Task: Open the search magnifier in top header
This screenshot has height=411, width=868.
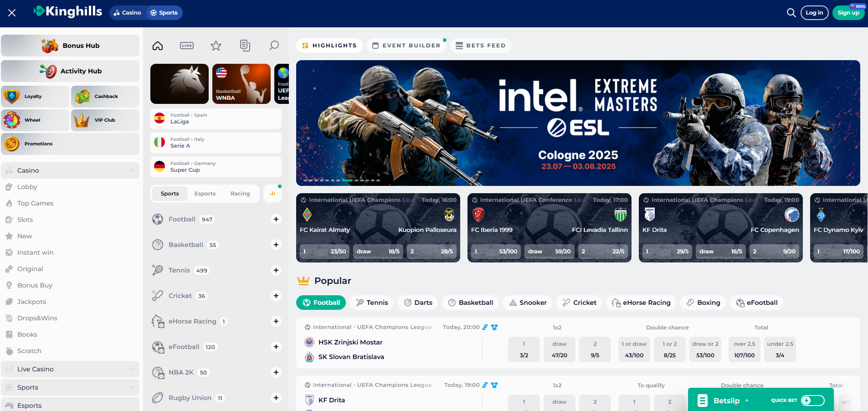Action: tap(791, 13)
